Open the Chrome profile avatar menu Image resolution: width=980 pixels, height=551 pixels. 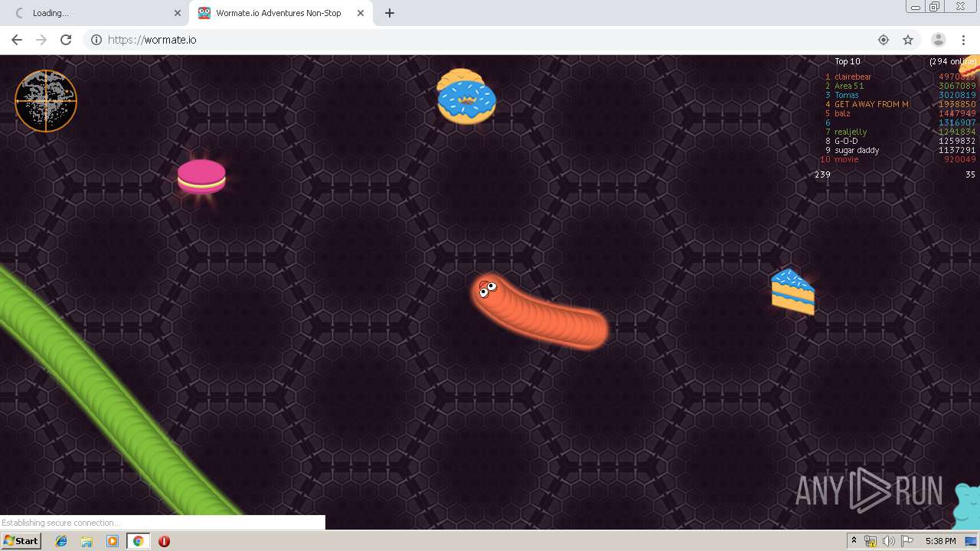pos(938,40)
